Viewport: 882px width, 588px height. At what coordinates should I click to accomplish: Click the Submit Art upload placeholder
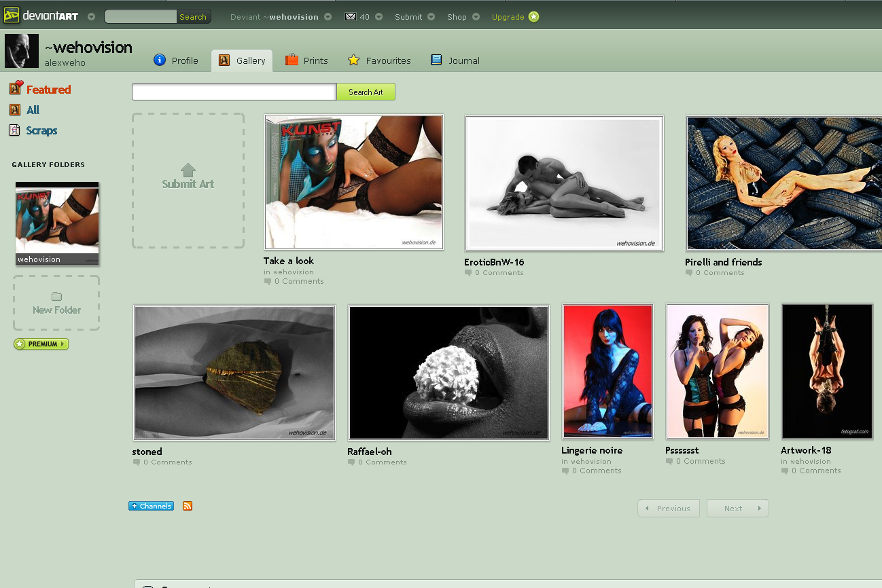pos(188,181)
